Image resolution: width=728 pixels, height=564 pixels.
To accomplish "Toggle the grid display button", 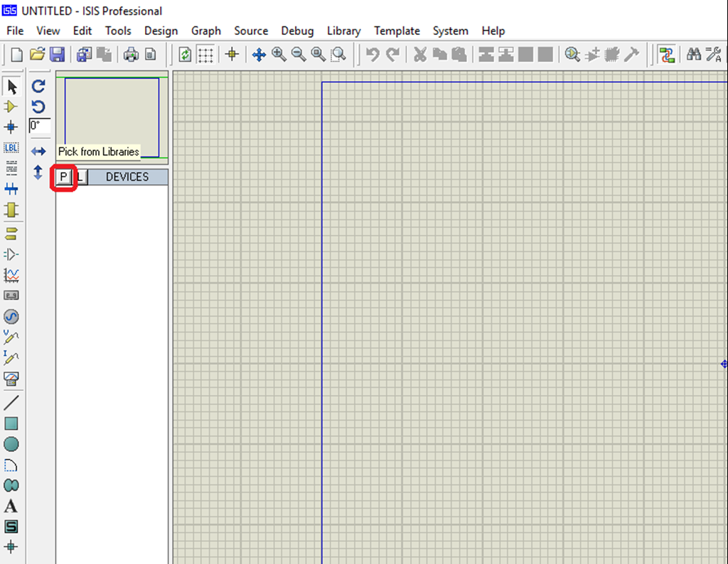I will click(x=205, y=54).
